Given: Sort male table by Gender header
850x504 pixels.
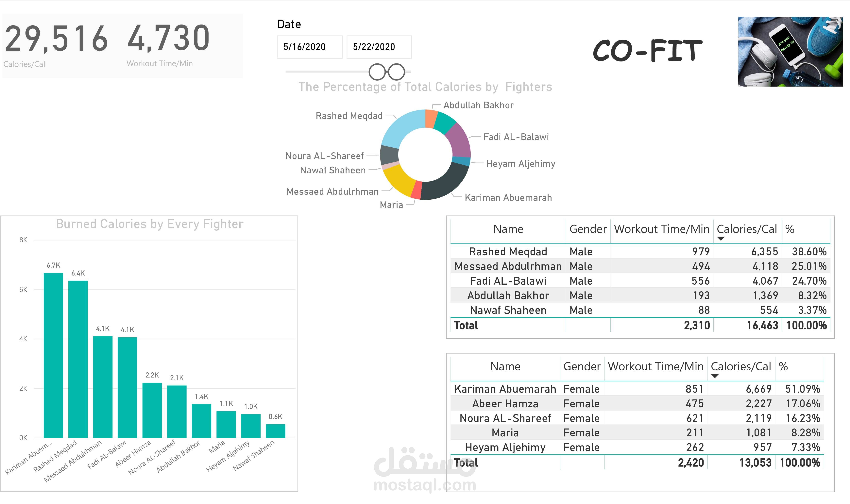Looking at the screenshot, I should 588,229.
